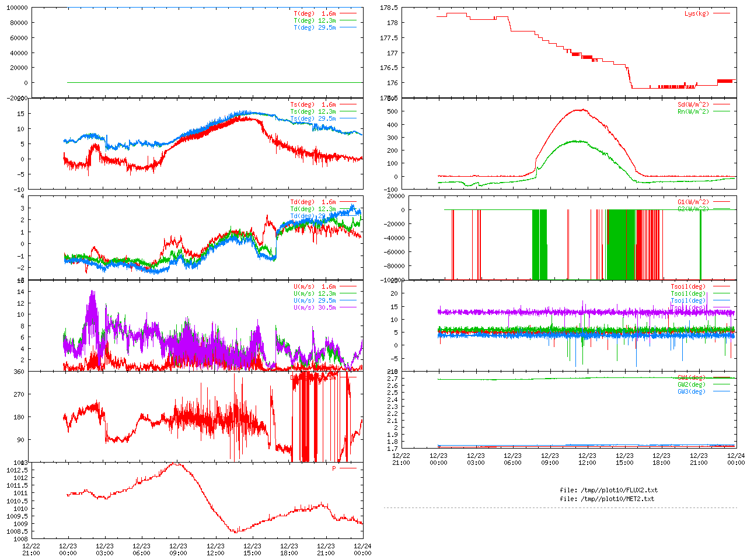The image size is (747, 560).
Task: Click the '12/24 00:00' label under GW plot
Action: click(736, 459)
